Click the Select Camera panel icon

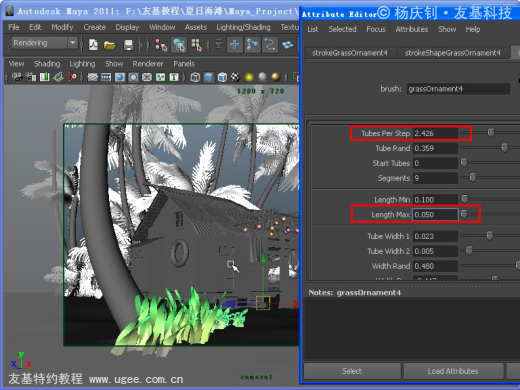tap(17, 77)
